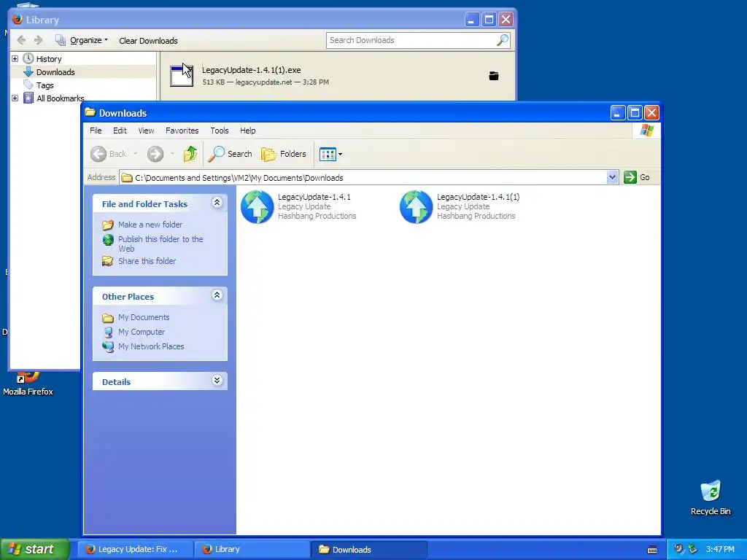This screenshot has height=560, width=747.
Task: Minimize the Library window
Action: [x=471, y=20]
